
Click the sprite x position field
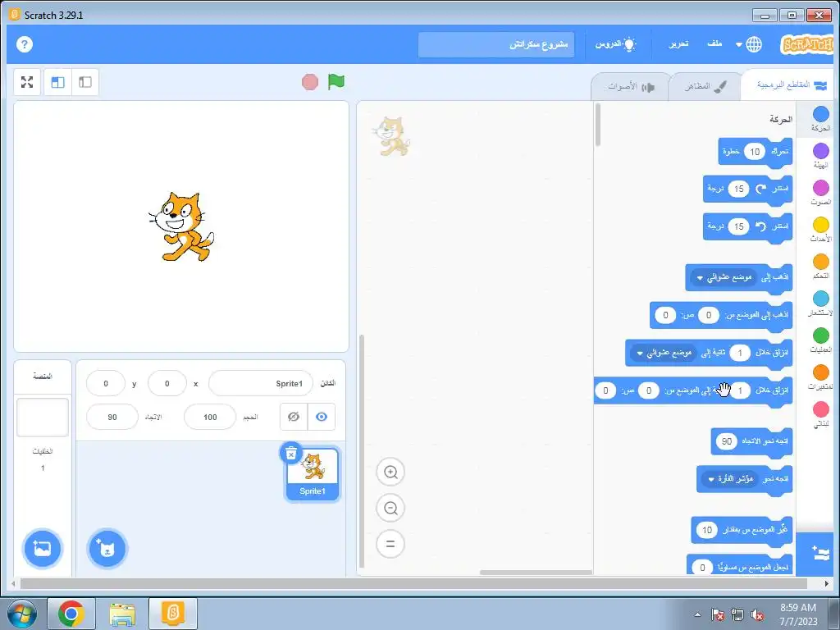click(x=167, y=384)
